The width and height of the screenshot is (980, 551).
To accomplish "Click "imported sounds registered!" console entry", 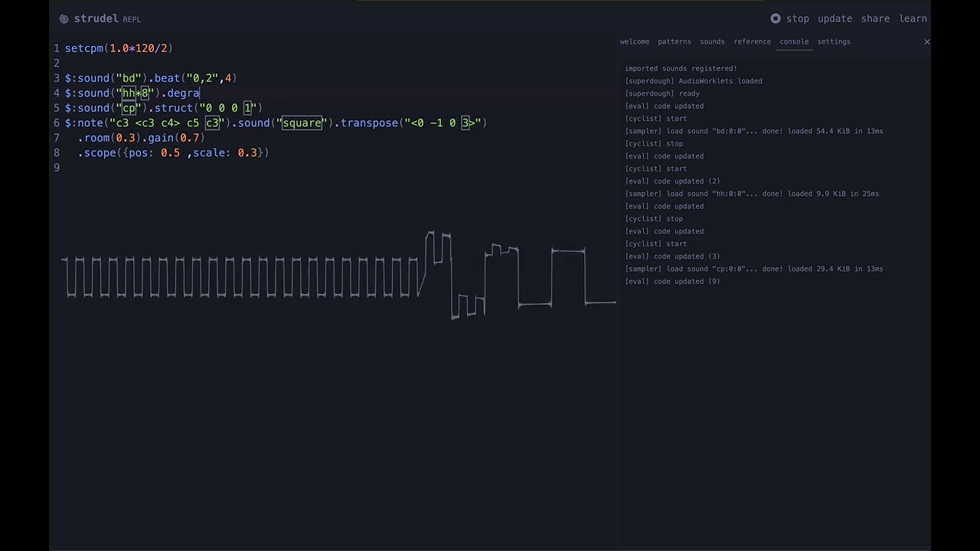I will pyautogui.click(x=681, y=69).
